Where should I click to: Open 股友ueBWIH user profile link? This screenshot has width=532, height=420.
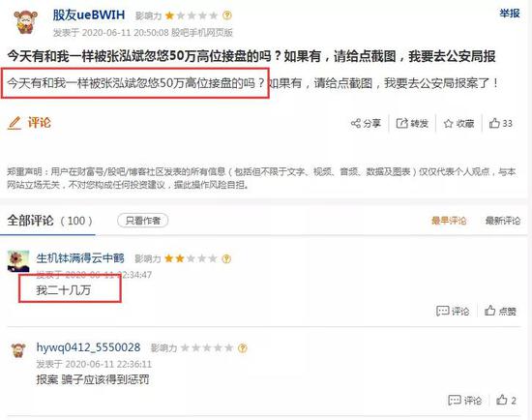click(x=89, y=15)
